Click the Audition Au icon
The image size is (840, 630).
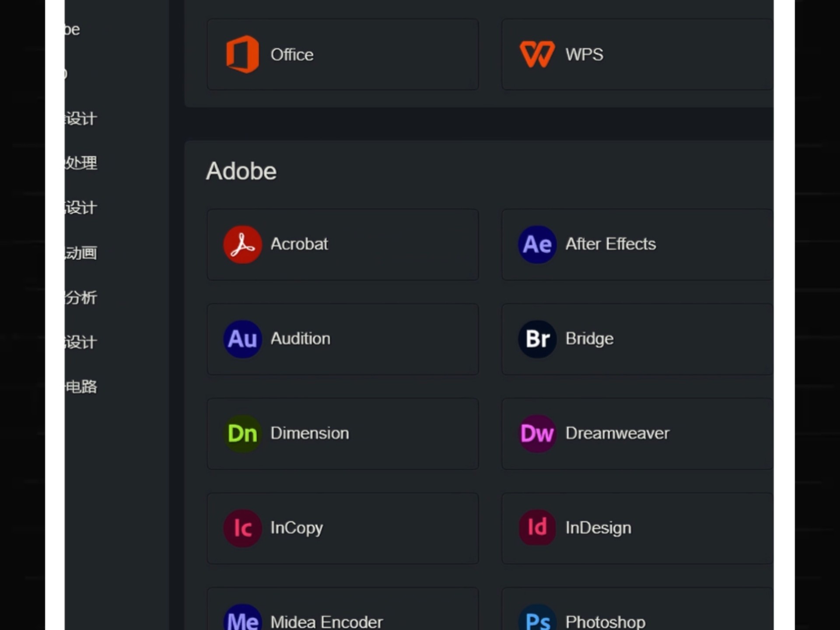pyautogui.click(x=243, y=339)
